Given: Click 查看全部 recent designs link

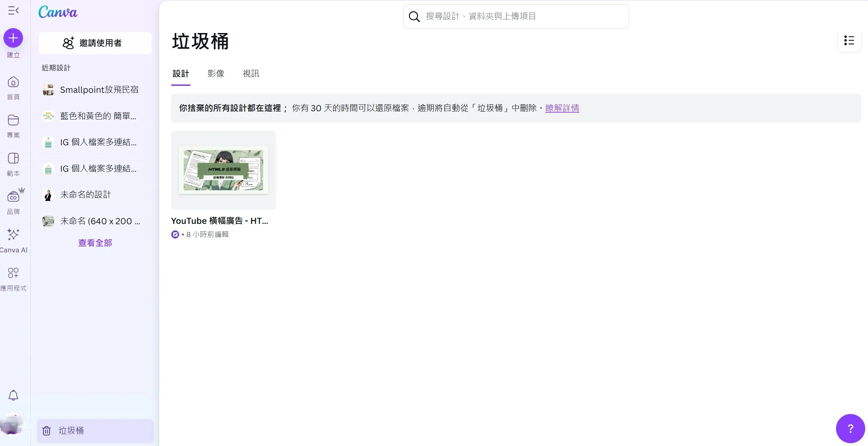Looking at the screenshot, I should 95,243.
